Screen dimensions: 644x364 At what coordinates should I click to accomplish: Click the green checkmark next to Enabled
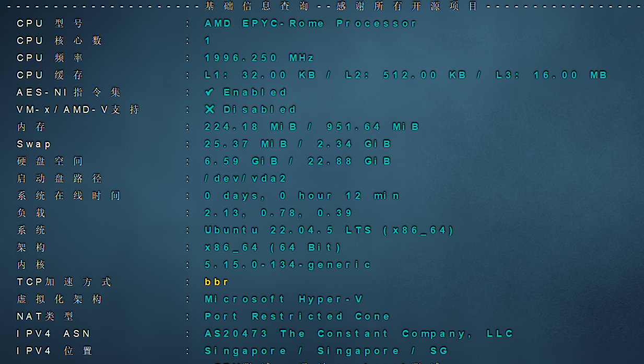point(209,92)
